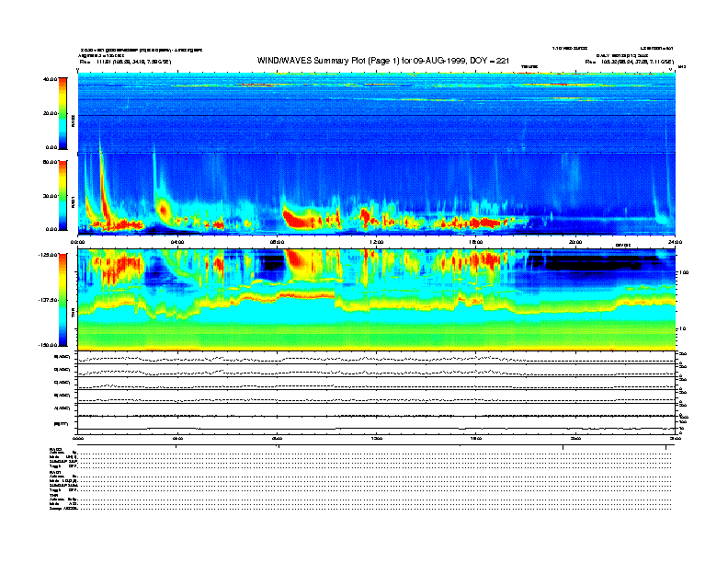Click the TNR spectrogram panel
The height and width of the screenshot is (563, 728).
[x=377, y=300]
